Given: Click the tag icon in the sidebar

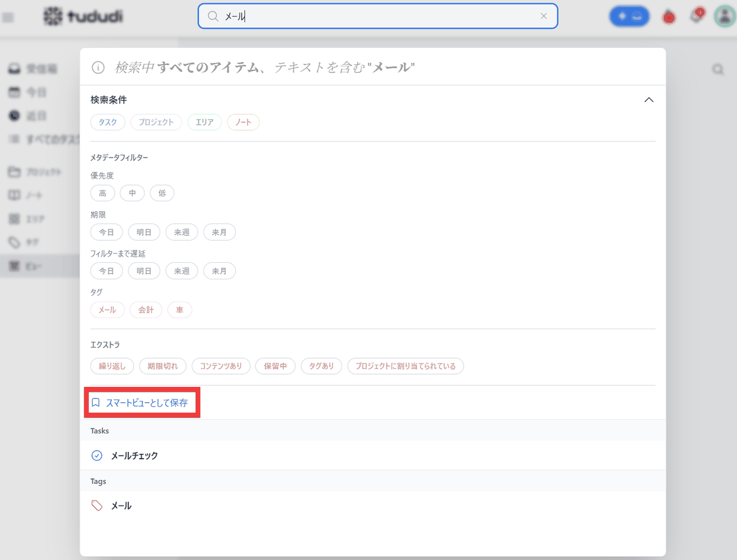Looking at the screenshot, I should [x=14, y=243].
